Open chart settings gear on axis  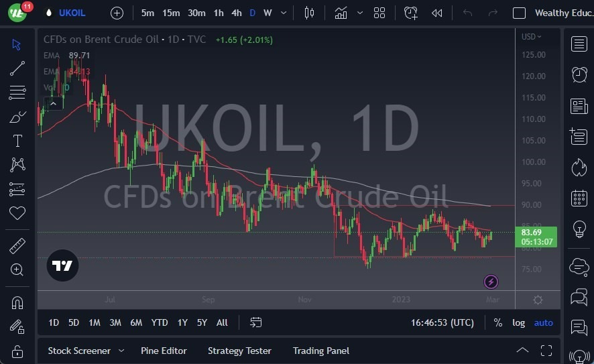[x=538, y=300]
